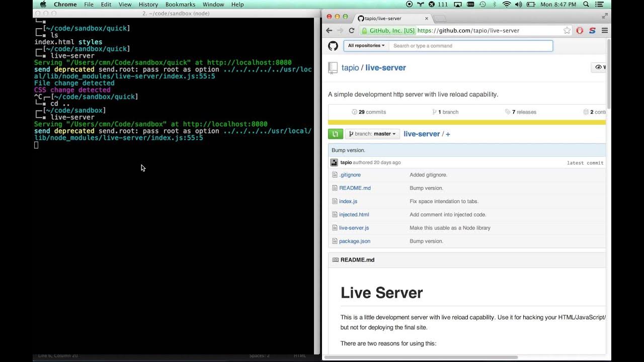Open the All repositories dropdown

(x=366, y=46)
